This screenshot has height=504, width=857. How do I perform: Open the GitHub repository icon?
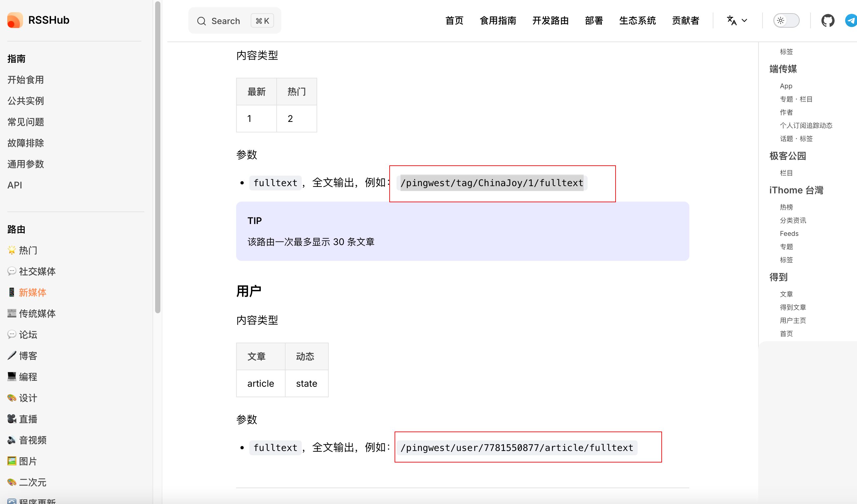827,20
